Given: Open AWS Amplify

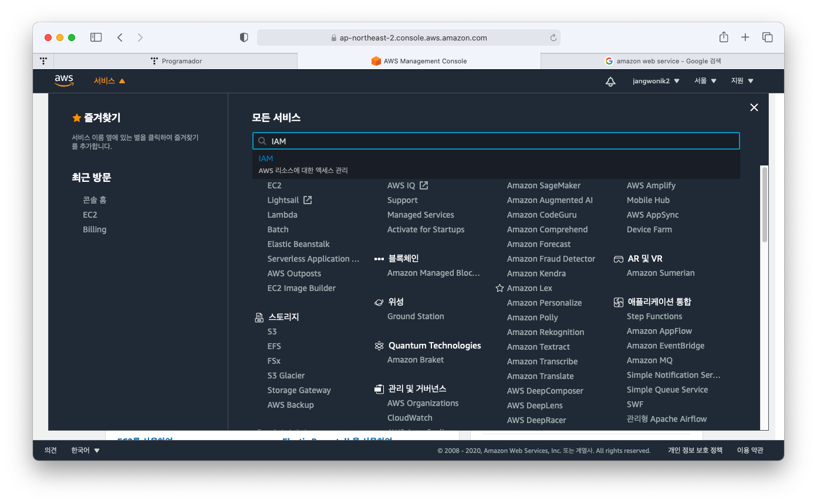Looking at the screenshot, I should pyautogui.click(x=651, y=185).
